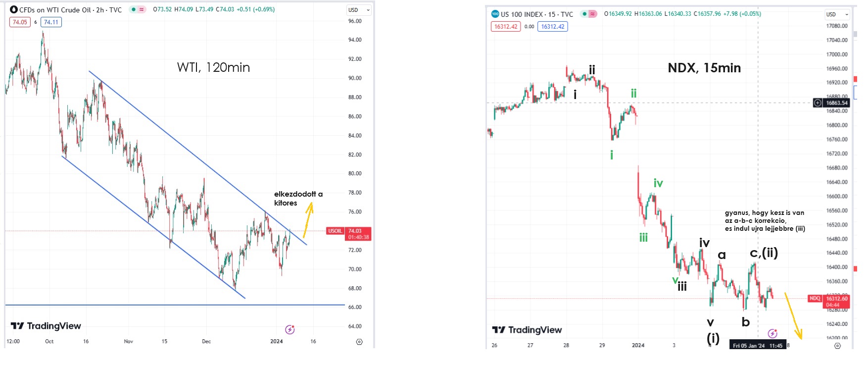Expand the USD currency dropdown on WTI chart
Screen dimensions: 868x365
pos(359,10)
